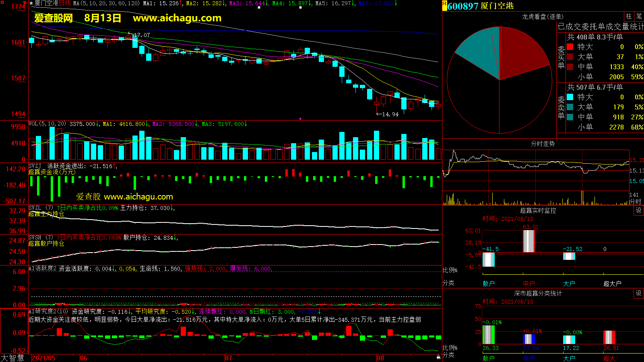
Task: Open 设 settings for 超赢实时监控 panel
Action: pyautogui.click(x=638, y=210)
